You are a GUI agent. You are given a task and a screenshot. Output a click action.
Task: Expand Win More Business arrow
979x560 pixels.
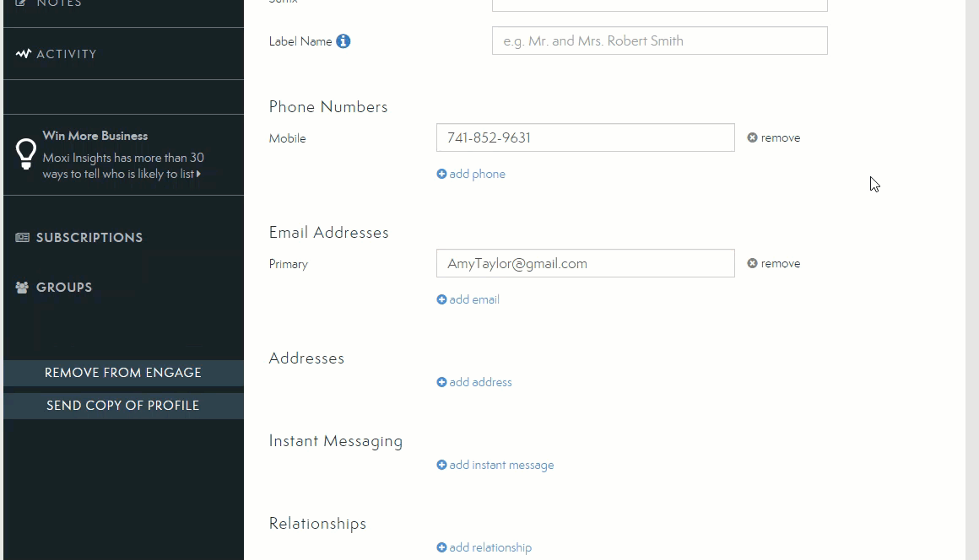click(x=198, y=175)
